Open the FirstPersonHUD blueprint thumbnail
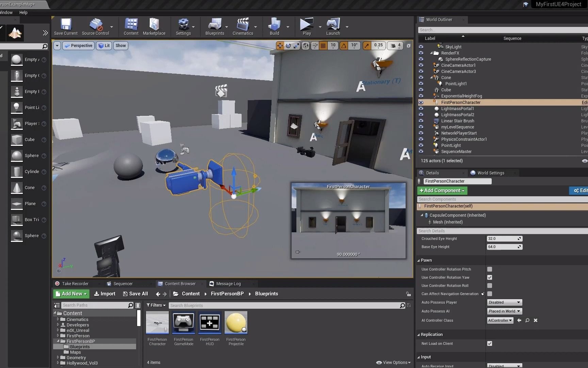The width and height of the screenshot is (588, 368). pyautogui.click(x=210, y=322)
